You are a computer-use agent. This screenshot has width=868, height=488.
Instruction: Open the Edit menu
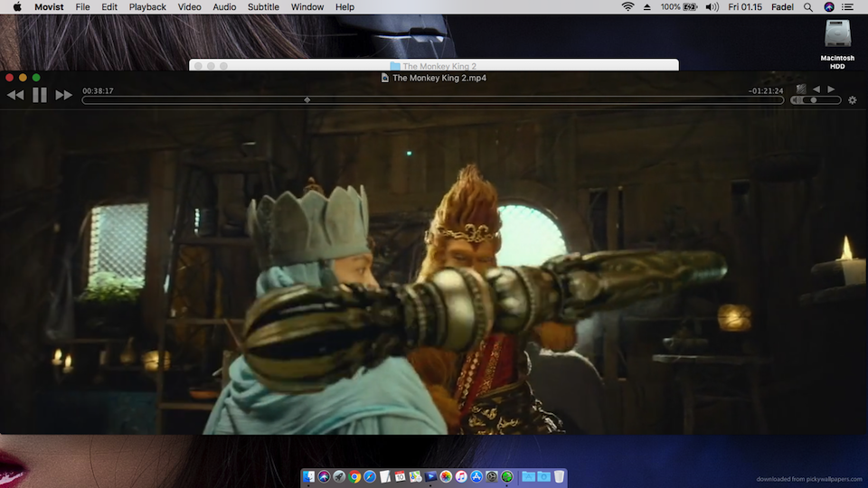pos(109,7)
